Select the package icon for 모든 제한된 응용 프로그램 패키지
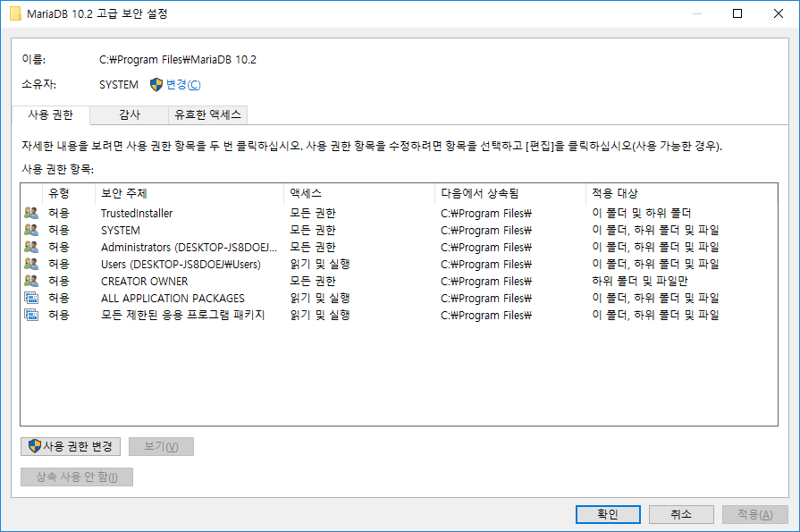Screen dimensions: 800x532 [31, 315]
